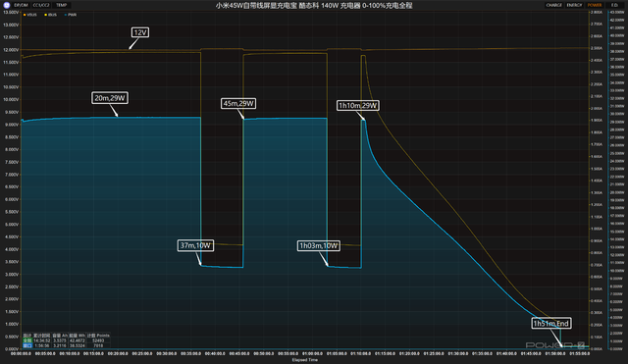Screen dimensions: 628x364
Task: Hide the VBUS legend series
Action: [30, 15]
